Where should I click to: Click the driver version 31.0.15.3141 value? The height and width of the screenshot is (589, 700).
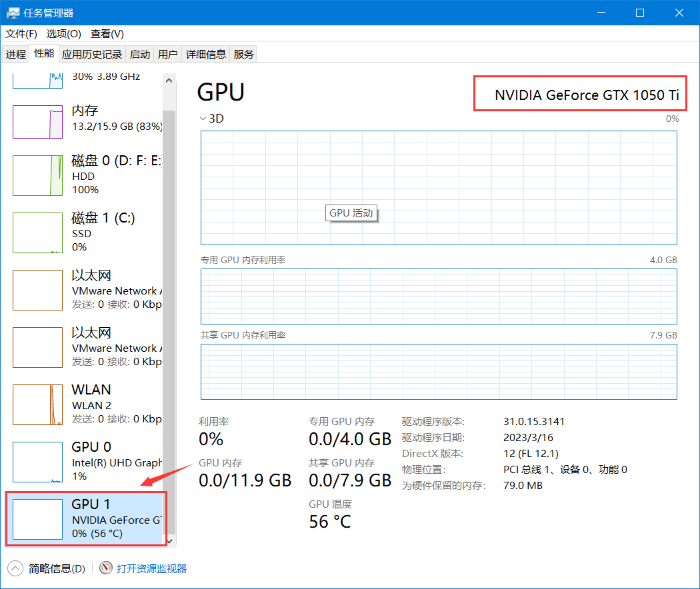[x=534, y=421]
